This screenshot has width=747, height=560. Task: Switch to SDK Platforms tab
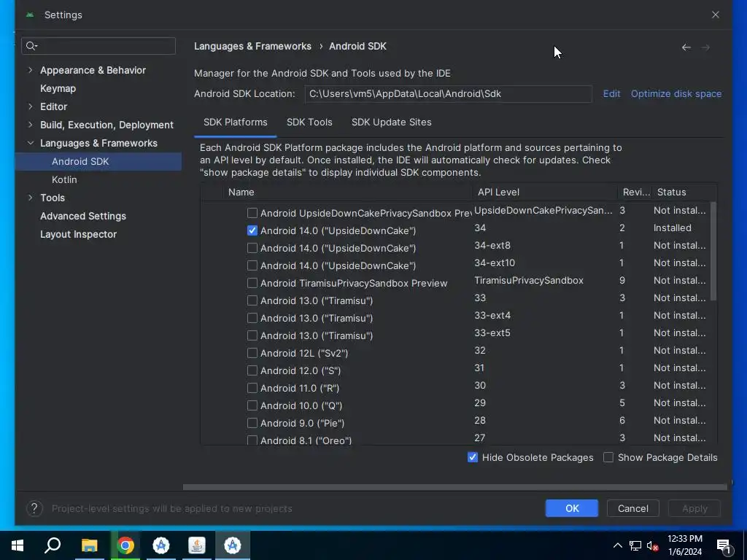click(x=236, y=122)
